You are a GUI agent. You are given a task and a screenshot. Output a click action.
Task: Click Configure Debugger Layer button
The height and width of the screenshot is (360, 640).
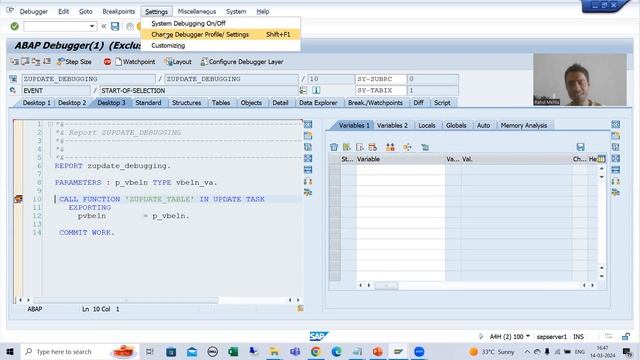click(242, 62)
